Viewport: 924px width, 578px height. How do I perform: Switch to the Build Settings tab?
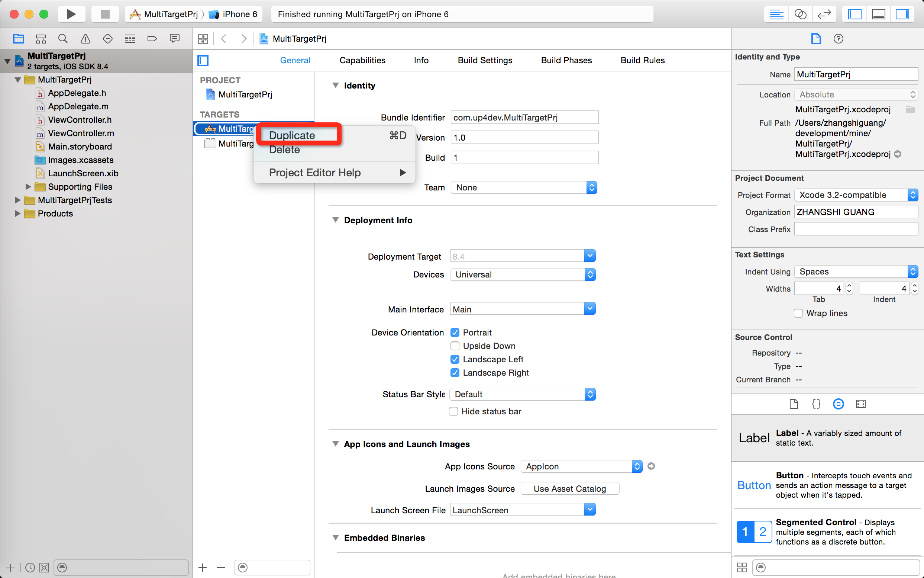coord(485,60)
